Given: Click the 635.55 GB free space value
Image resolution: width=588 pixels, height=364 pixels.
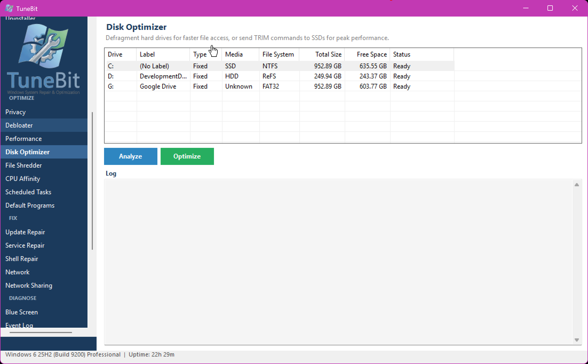Looking at the screenshot, I should coord(373,66).
